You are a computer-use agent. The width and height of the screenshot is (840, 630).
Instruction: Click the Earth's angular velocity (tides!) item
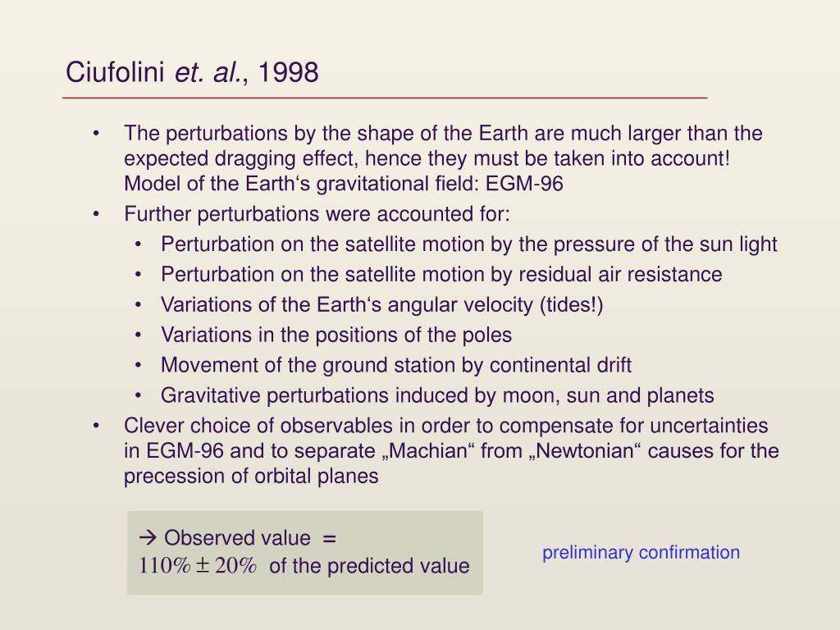[x=382, y=305]
